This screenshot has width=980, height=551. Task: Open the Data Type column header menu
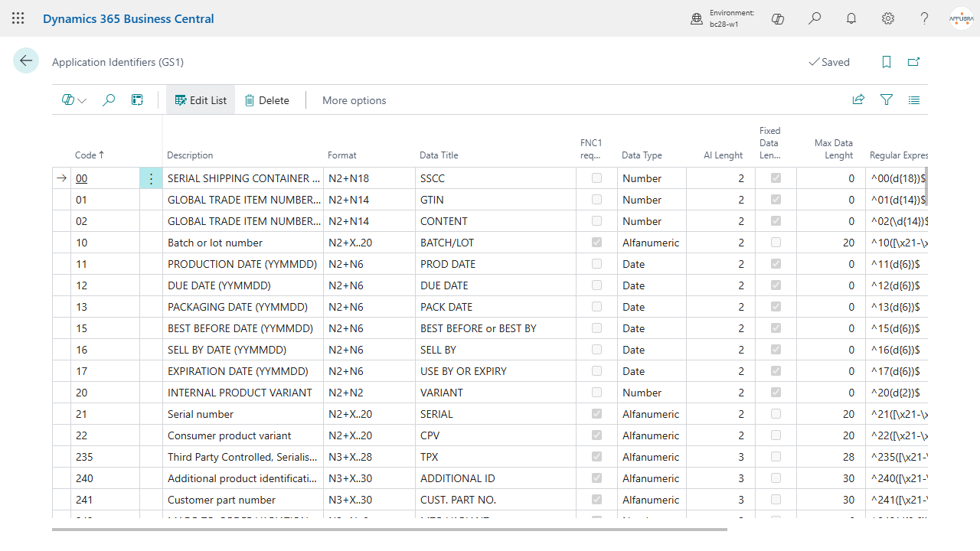[642, 155]
